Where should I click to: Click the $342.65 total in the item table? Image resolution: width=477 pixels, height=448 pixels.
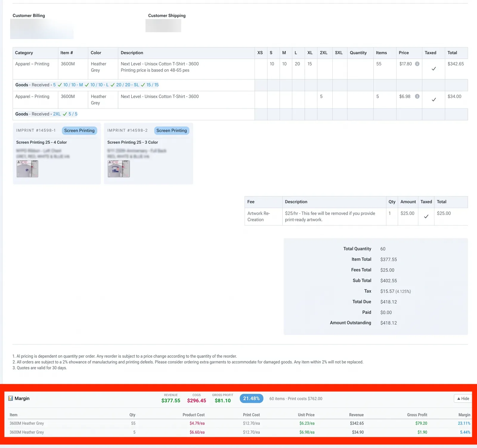tap(456, 64)
